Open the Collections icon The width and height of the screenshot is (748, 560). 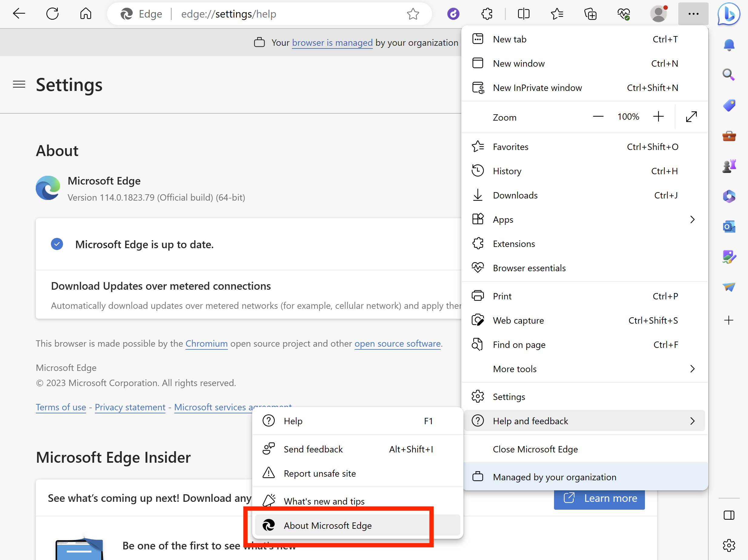(x=590, y=14)
